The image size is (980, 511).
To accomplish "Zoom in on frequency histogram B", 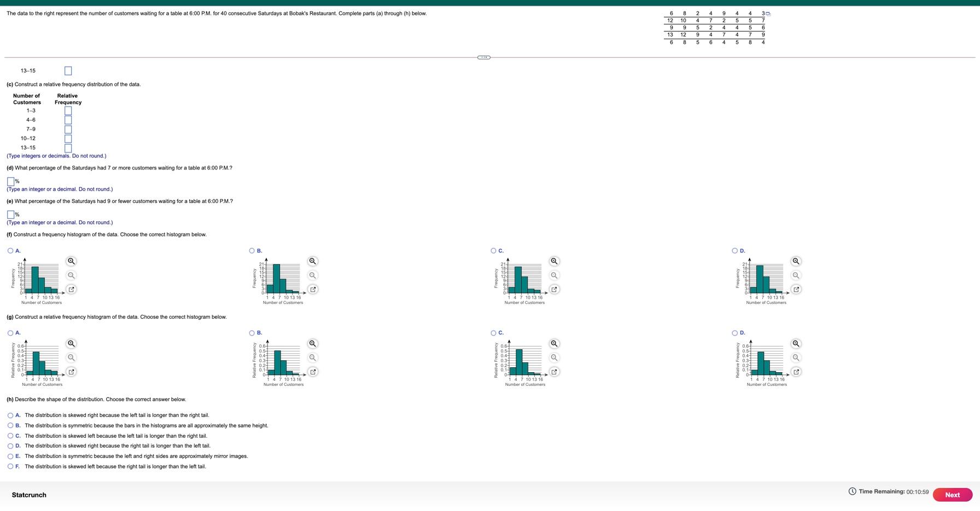I will click(x=312, y=261).
